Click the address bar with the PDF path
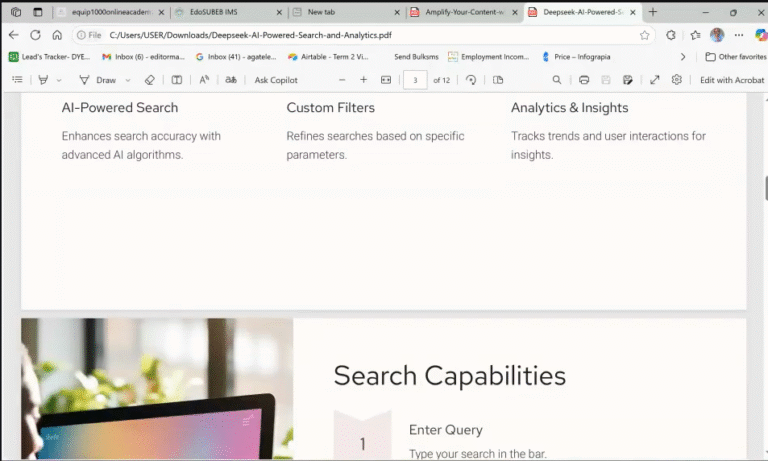This screenshot has width=768, height=461. (x=362, y=35)
